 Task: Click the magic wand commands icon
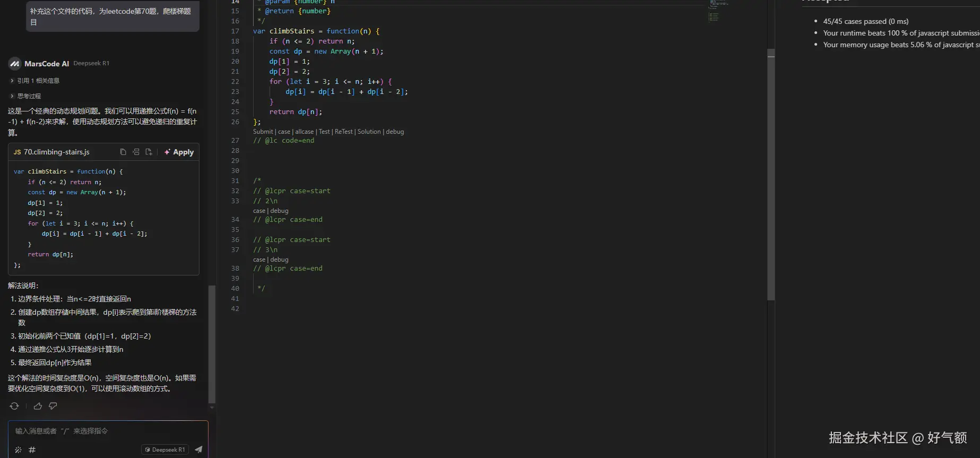coord(18,450)
